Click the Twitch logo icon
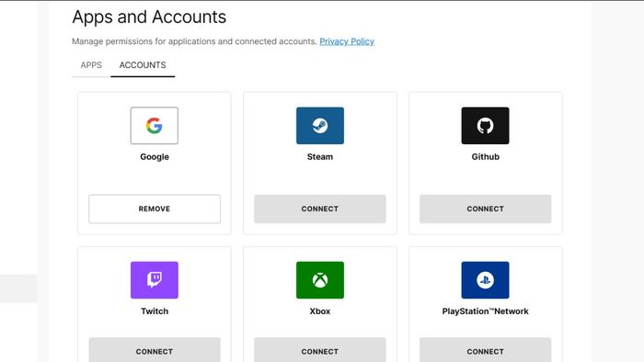644x362 pixels. [155, 280]
